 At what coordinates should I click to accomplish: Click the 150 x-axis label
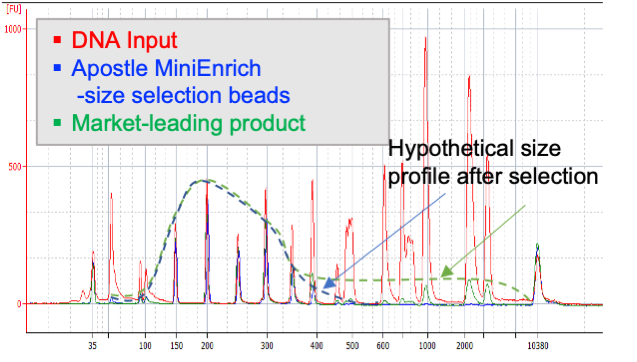(176, 346)
